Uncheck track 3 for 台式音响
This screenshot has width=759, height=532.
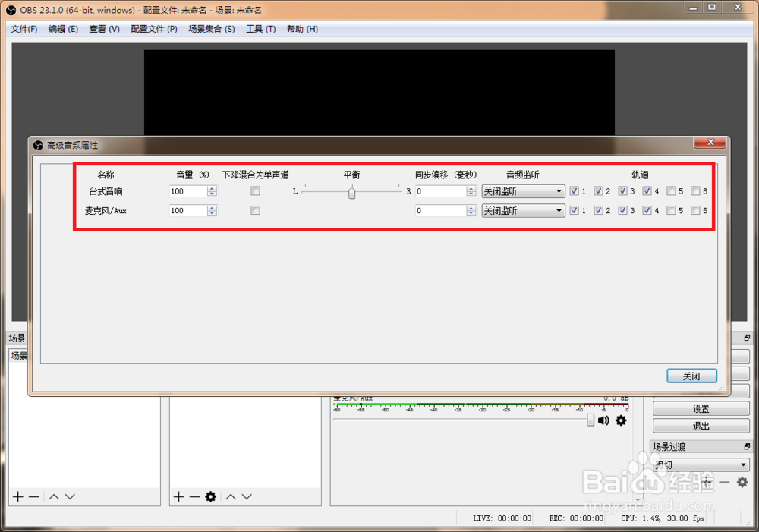(622, 190)
